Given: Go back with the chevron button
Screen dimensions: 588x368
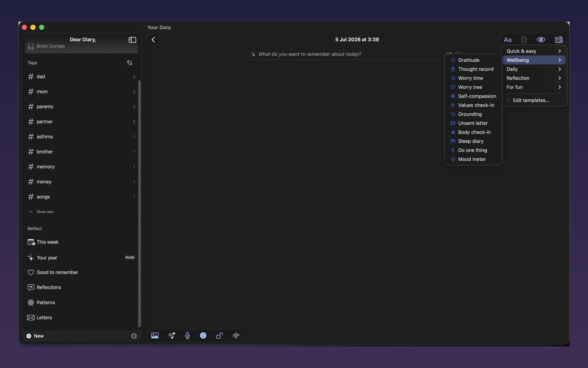Looking at the screenshot, I should click(x=153, y=39).
